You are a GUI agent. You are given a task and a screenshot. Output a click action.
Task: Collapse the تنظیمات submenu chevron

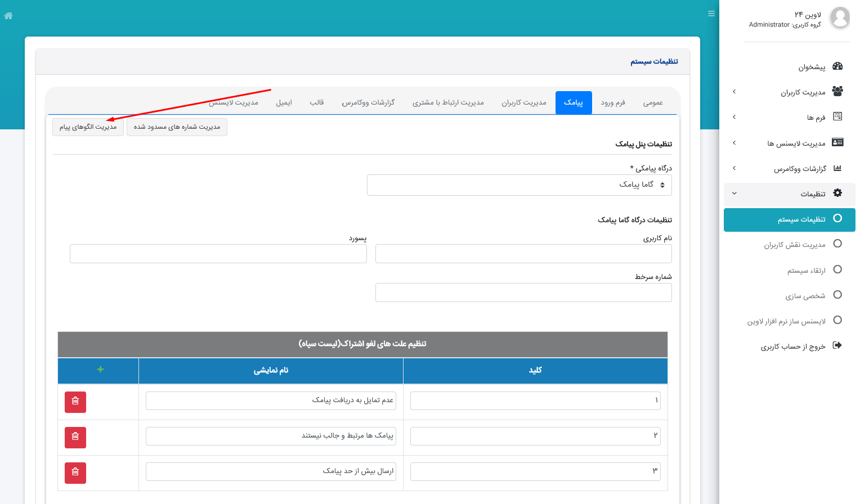[734, 193]
